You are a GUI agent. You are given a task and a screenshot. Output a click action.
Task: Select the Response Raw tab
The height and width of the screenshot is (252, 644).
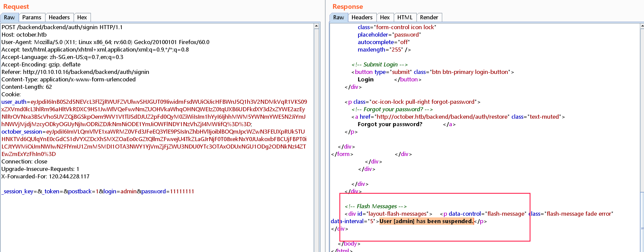[x=338, y=17]
